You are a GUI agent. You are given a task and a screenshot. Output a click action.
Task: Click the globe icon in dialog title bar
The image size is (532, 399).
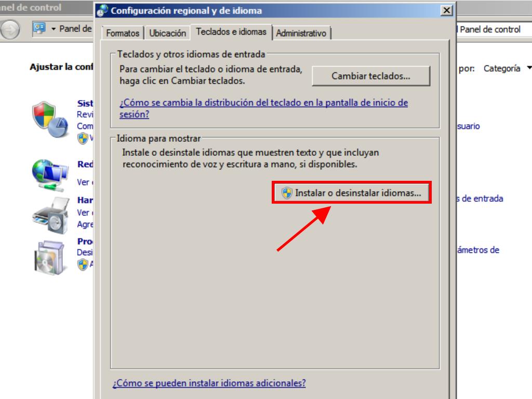(x=103, y=10)
